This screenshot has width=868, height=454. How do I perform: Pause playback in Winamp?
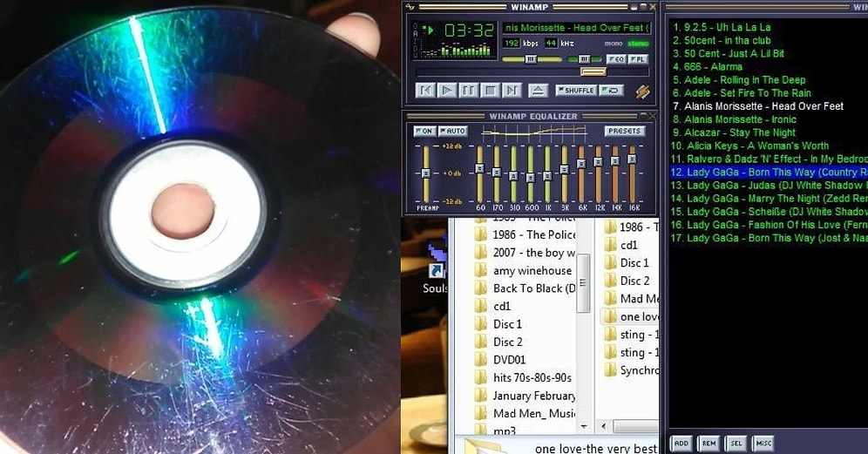[468, 90]
